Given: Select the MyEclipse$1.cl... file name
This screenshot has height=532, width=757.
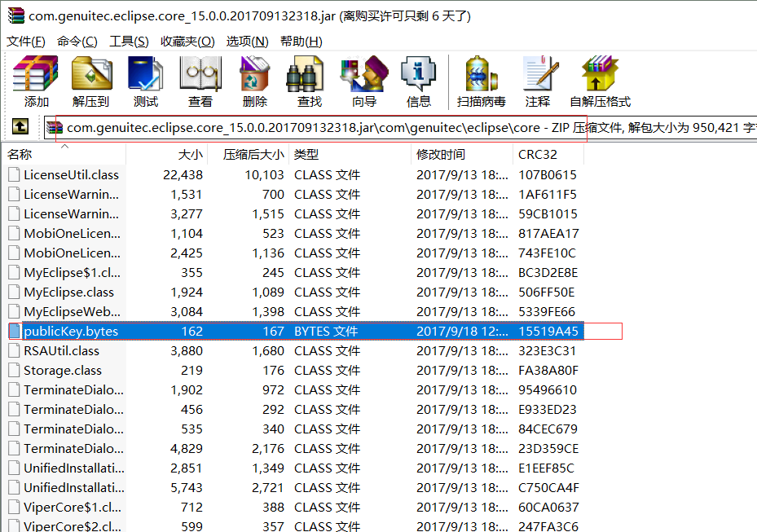Looking at the screenshot, I should click(73, 273).
